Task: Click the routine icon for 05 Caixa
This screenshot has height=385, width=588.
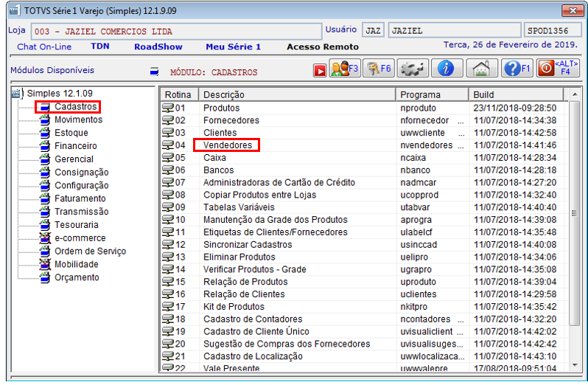Action: pos(167,158)
